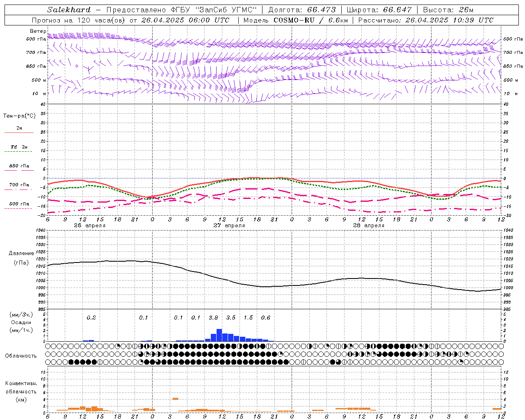Image resolution: width=525 pixels, height=420 pixels.
Task: Click the 28 апреля date label
Action: tap(369, 226)
